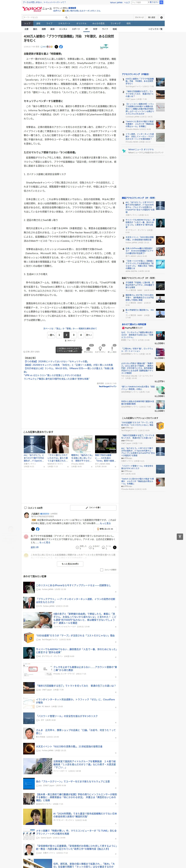Screen dimensions: 186x868
Task: Open recommended article AIに「ありがとう」 thumbnail
Action: pos(34,444)
